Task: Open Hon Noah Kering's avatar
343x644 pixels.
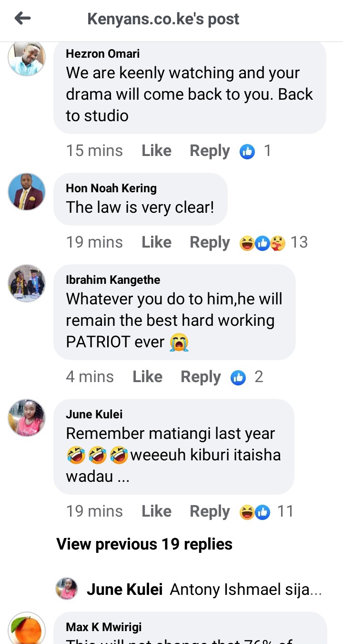Action: pyautogui.click(x=27, y=192)
